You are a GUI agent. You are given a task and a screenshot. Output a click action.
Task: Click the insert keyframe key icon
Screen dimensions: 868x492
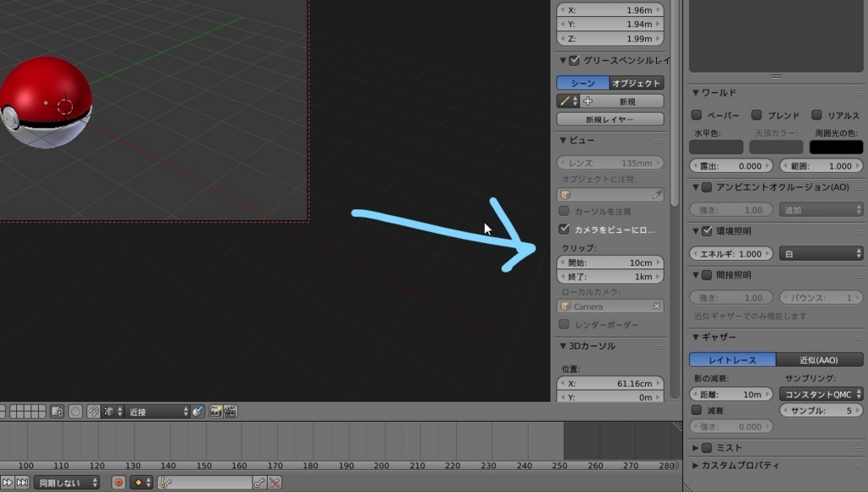pyautogui.click(x=259, y=483)
